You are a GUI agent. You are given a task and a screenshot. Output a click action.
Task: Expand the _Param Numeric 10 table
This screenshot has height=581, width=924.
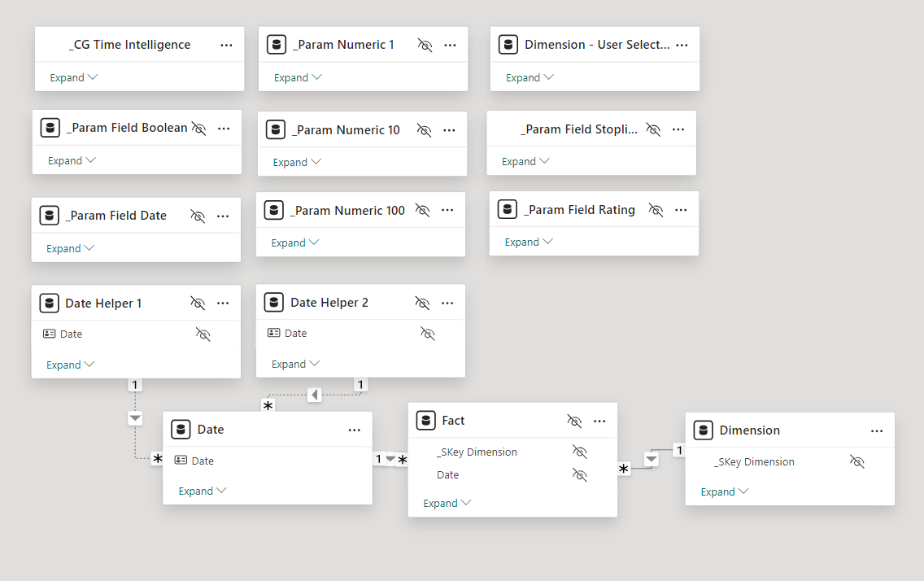(296, 163)
